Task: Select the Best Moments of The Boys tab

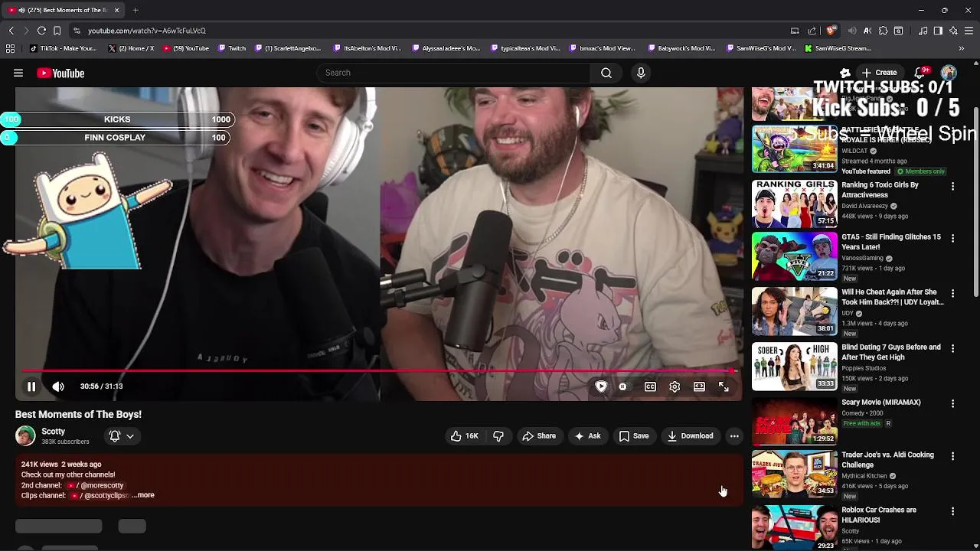Action: coord(64,10)
